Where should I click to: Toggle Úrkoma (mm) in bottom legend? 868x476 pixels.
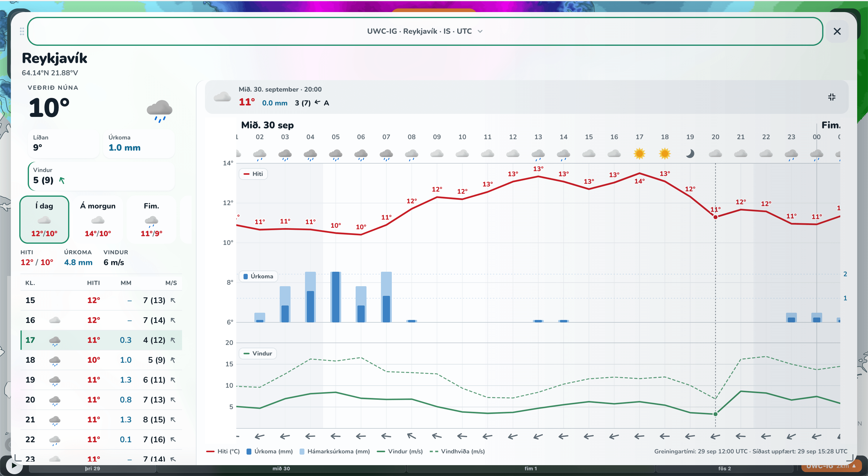(269, 451)
